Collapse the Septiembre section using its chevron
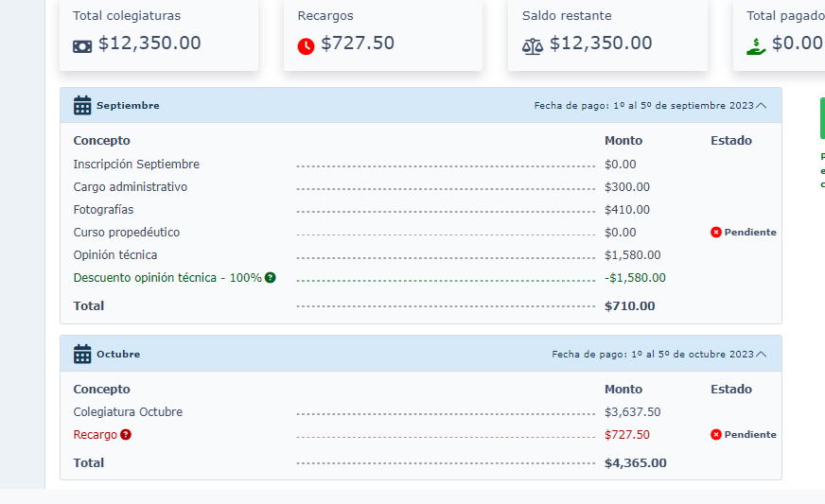Viewport: 825px width, 504px height. pyautogui.click(x=761, y=106)
